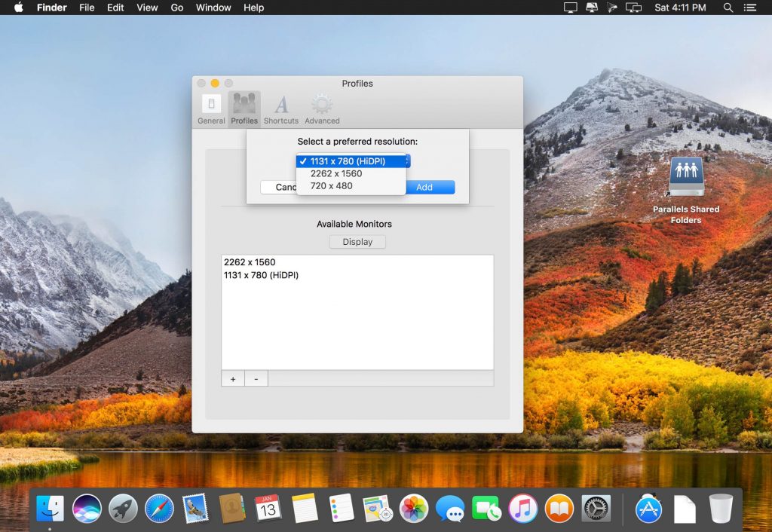This screenshot has height=532, width=772.
Task: Launch Photos from the Dock
Action: [x=414, y=509]
